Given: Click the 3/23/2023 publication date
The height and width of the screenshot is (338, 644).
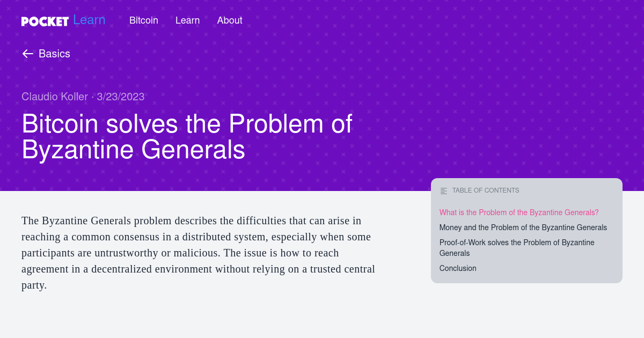Looking at the screenshot, I should pos(121,97).
